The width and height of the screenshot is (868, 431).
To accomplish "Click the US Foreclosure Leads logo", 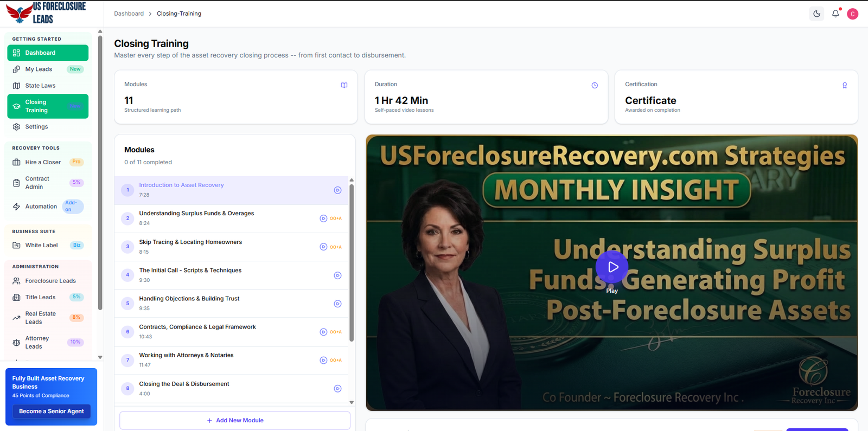I will pyautogui.click(x=46, y=13).
